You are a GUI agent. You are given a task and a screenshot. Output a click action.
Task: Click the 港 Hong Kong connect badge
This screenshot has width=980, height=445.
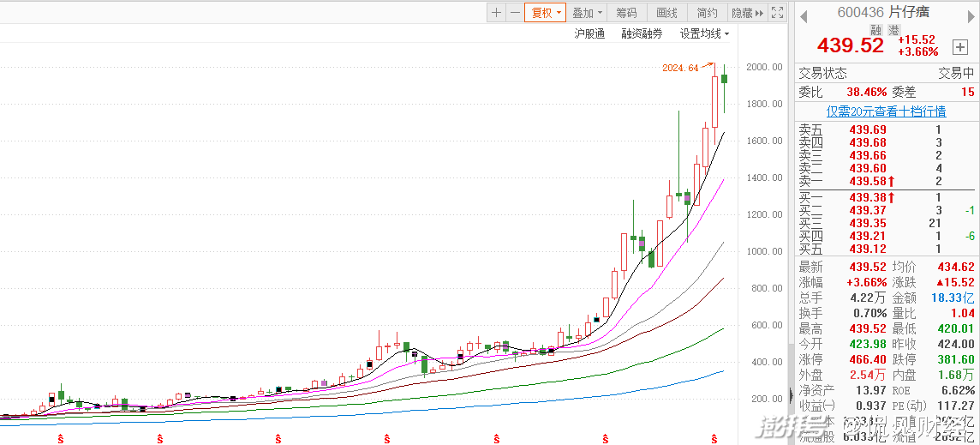[x=894, y=30]
